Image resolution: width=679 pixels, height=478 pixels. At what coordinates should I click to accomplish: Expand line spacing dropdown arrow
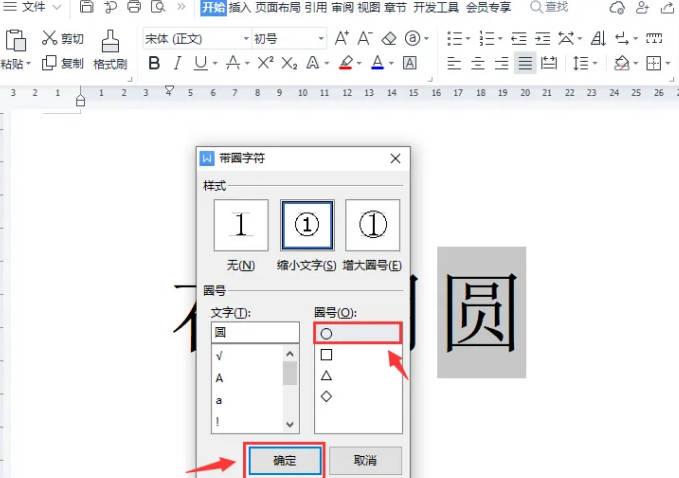[595, 64]
